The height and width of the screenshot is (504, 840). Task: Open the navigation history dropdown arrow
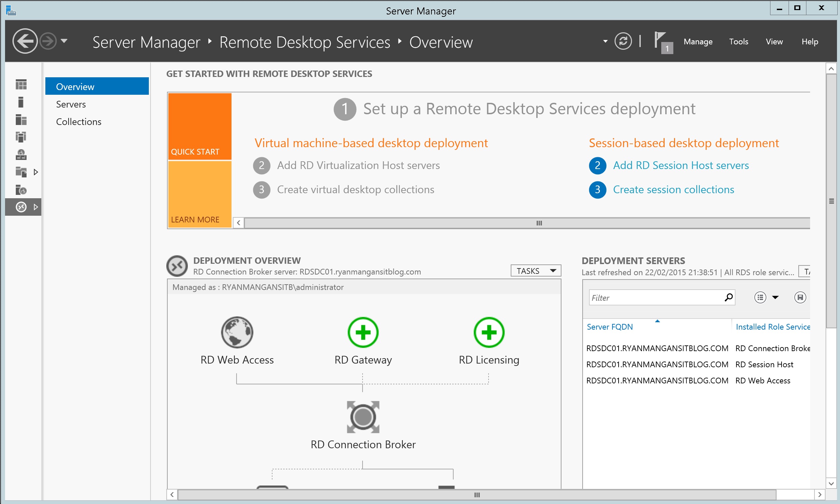(64, 41)
